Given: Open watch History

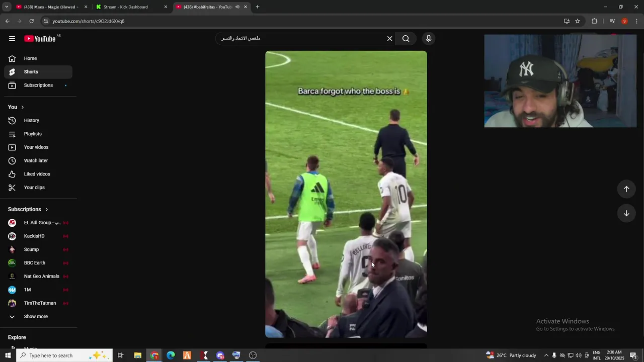Looking at the screenshot, I should pyautogui.click(x=38, y=121).
